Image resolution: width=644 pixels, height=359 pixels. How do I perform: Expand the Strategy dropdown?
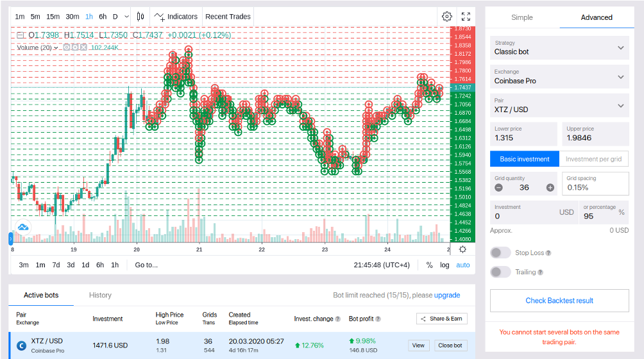click(559, 47)
